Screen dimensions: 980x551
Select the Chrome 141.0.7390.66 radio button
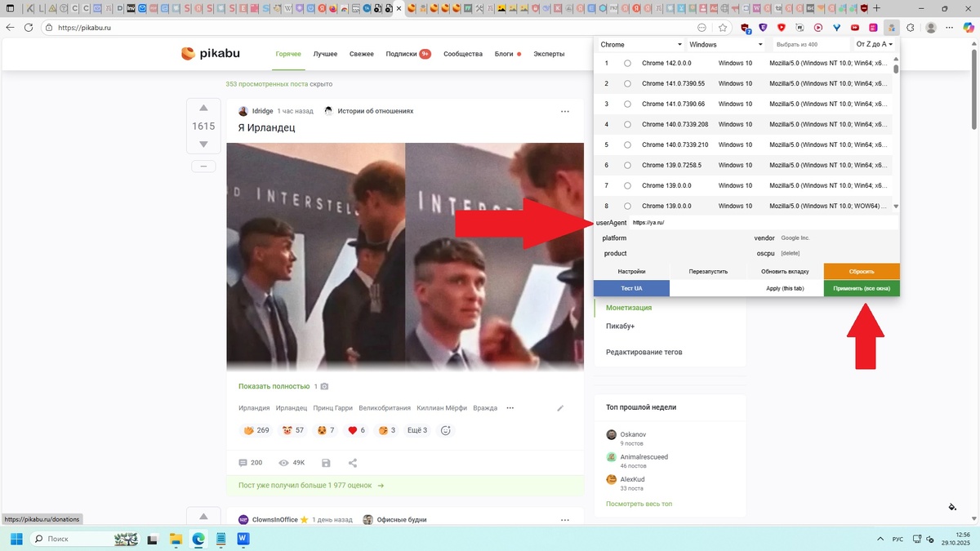627,104
